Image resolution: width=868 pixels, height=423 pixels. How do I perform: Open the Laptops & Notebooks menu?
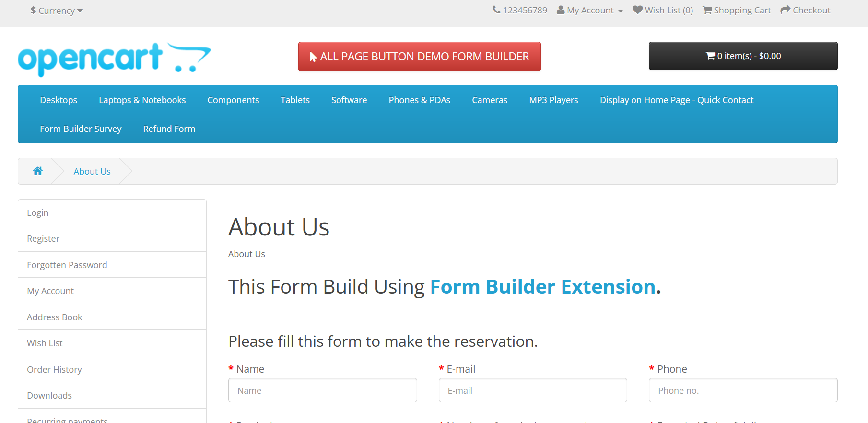click(142, 100)
